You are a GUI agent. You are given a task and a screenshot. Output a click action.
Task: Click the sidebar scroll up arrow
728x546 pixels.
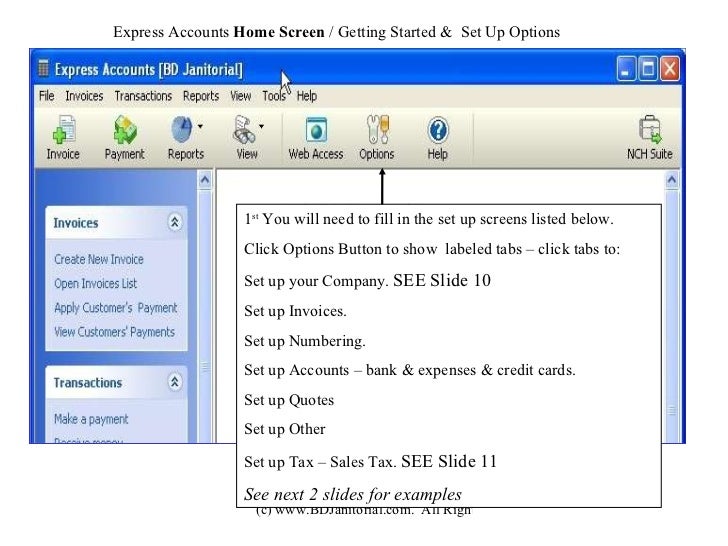pos(205,180)
